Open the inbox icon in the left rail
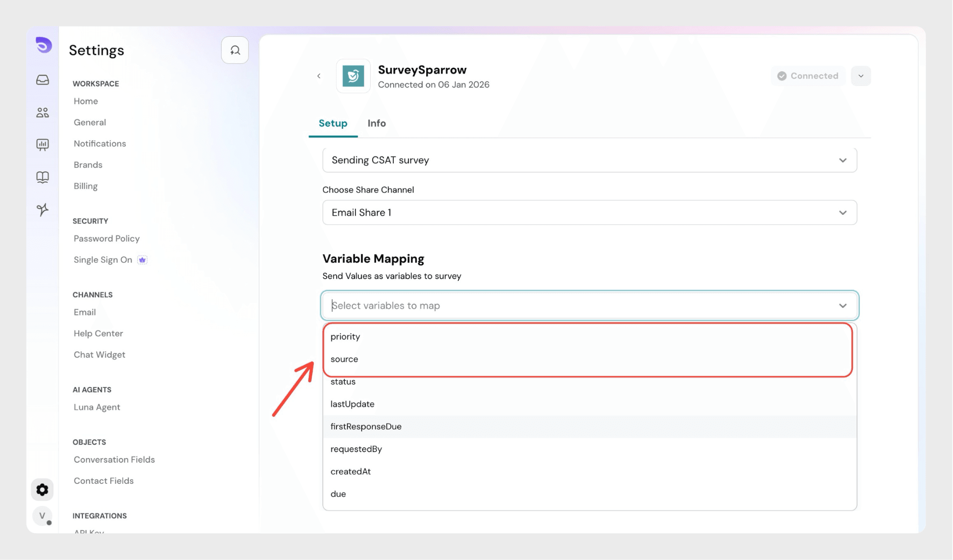 pyautogui.click(x=42, y=80)
